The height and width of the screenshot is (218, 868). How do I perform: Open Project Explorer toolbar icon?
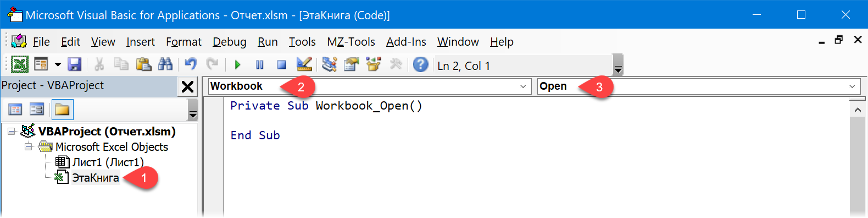pyautogui.click(x=329, y=64)
